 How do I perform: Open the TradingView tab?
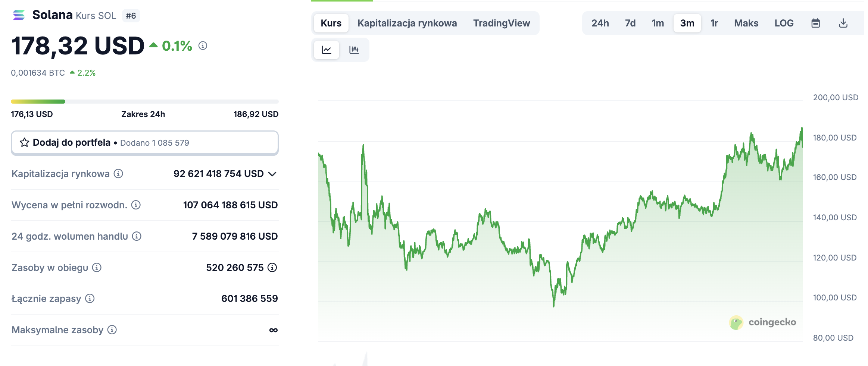502,23
